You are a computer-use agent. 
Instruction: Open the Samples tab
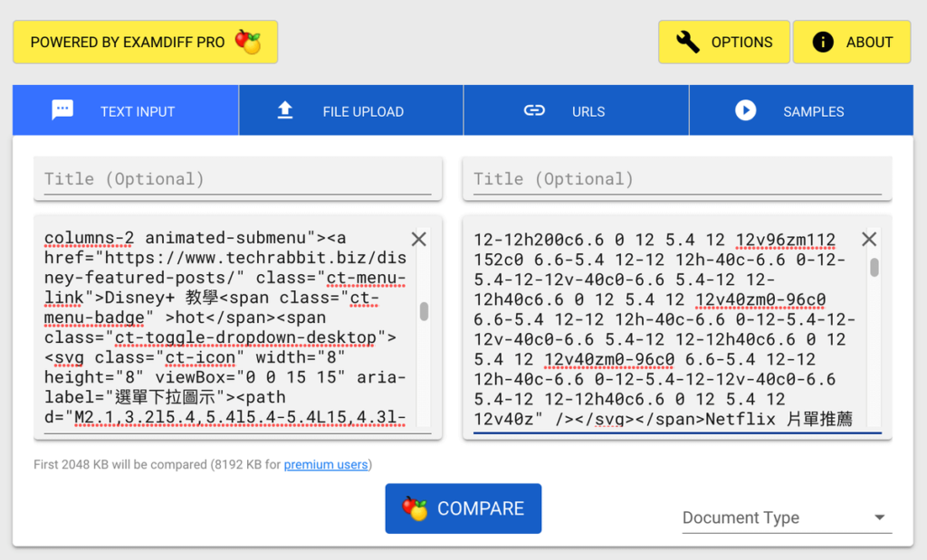(x=801, y=110)
